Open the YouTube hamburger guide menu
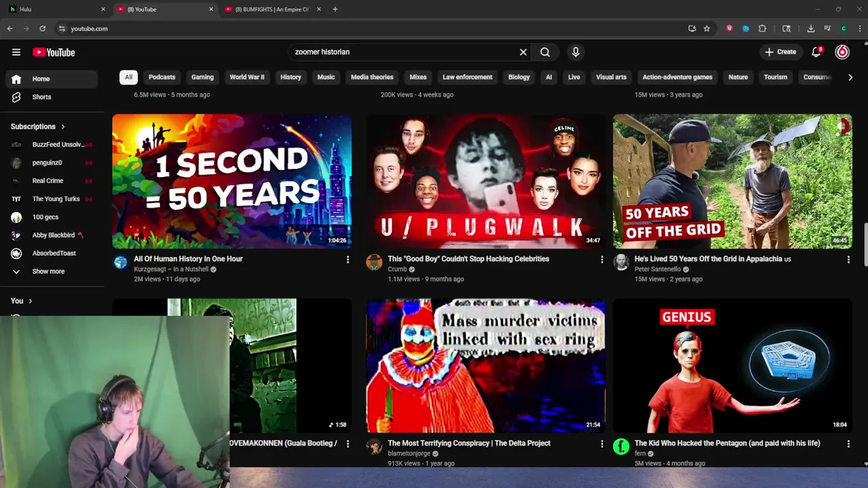Image resolution: width=868 pixels, height=488 pixels. tap(16, 52)
